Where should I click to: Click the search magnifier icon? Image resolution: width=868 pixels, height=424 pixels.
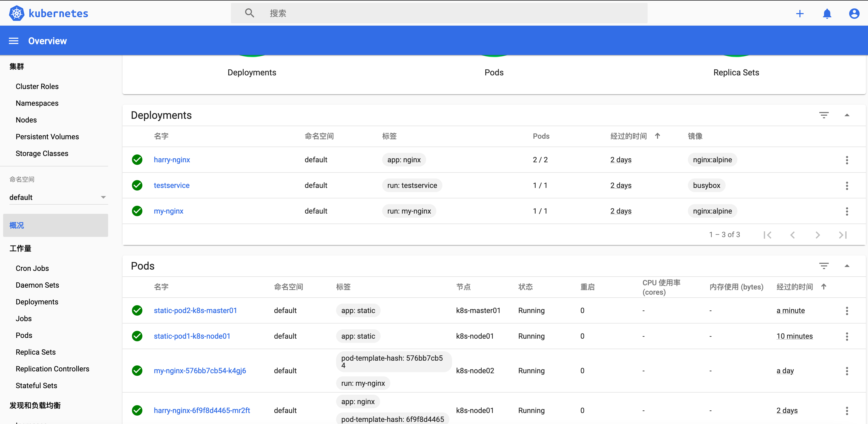click(x=249, y=13)
